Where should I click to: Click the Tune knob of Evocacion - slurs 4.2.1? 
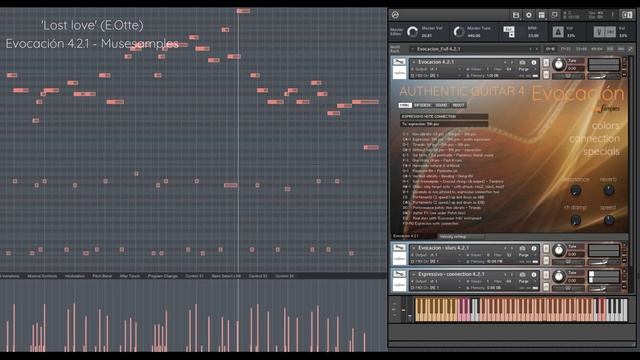[559, 250]
